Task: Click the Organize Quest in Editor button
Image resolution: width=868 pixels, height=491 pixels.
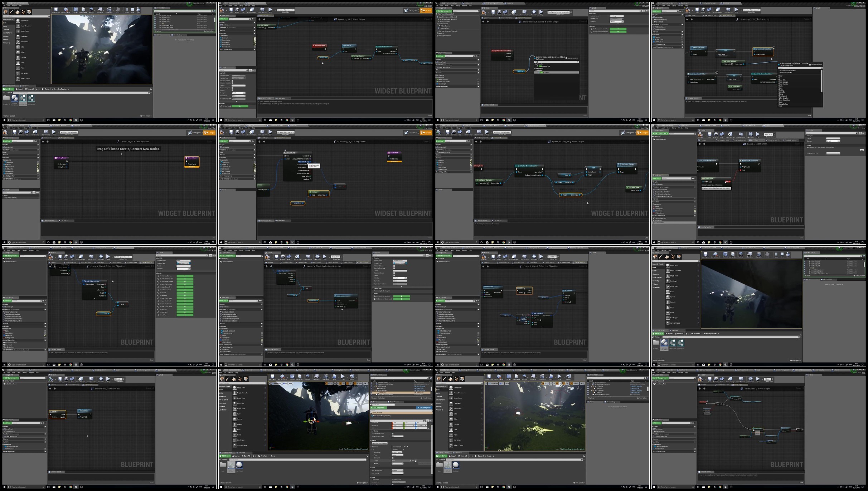Action: click(x=380, y=443)
